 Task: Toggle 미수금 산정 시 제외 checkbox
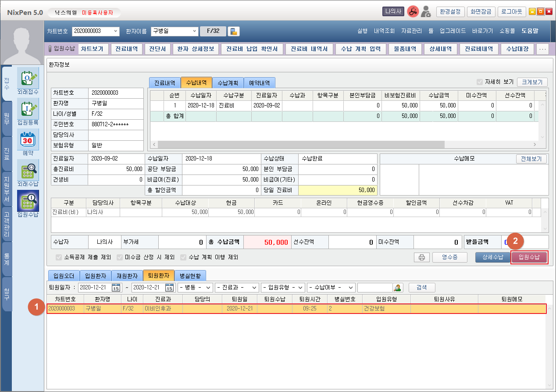[120, 257]
